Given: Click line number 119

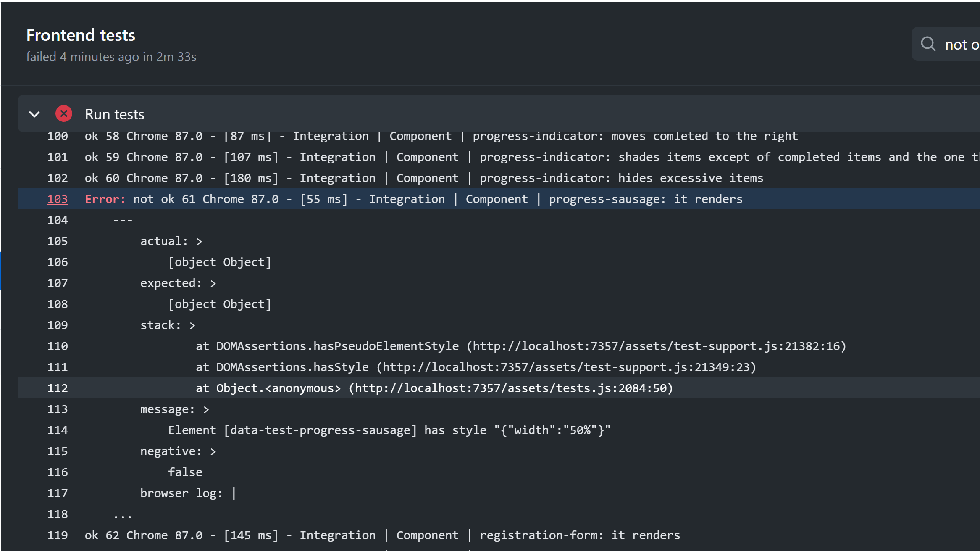Looking at the screenshot, I should point(58,535).
